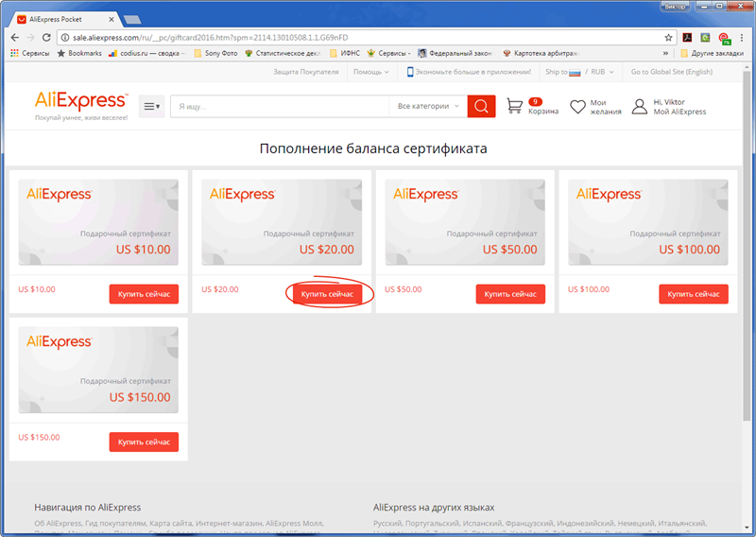Click the search input field 'Я ищу...'
Image resolution: width=756 pixels, height=537 pixels.
pyautogui.click(x=279, y=107)
